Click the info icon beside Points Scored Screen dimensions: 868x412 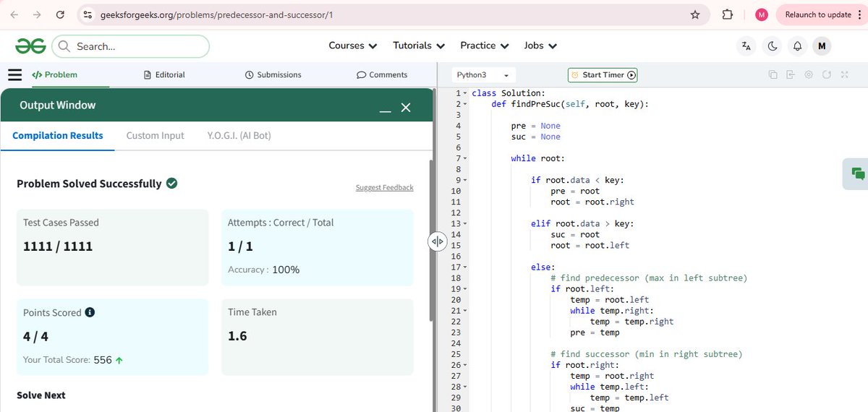(90, 312)
